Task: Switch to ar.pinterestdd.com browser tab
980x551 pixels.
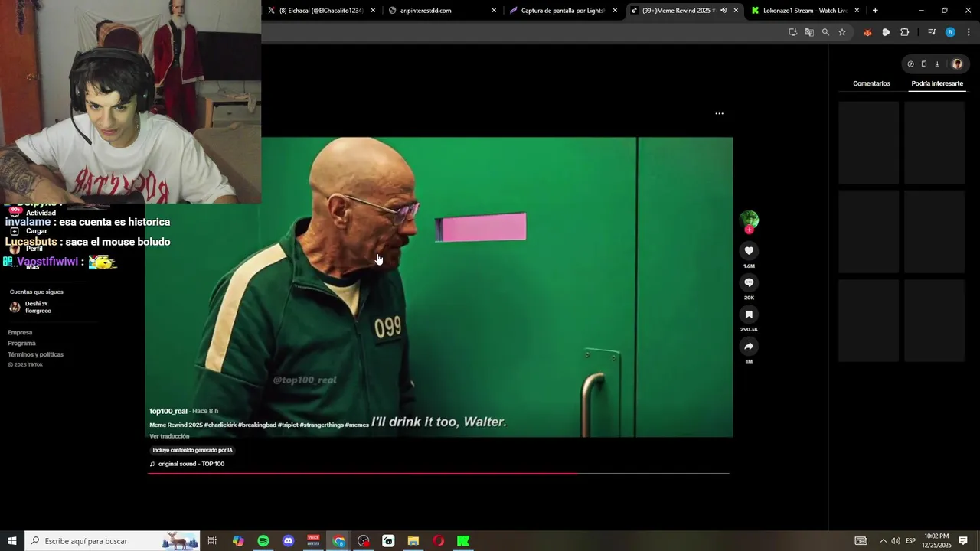Action: coord(442,11)
